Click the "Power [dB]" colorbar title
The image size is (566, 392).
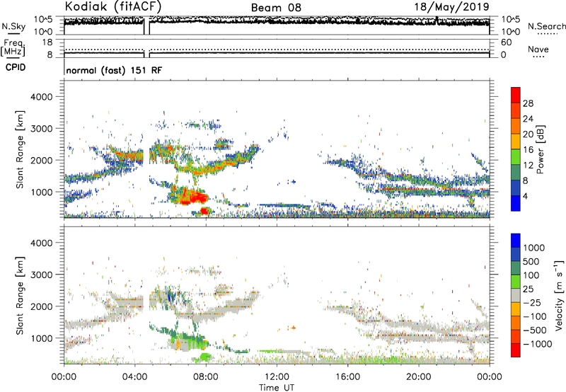coord(540,149)
